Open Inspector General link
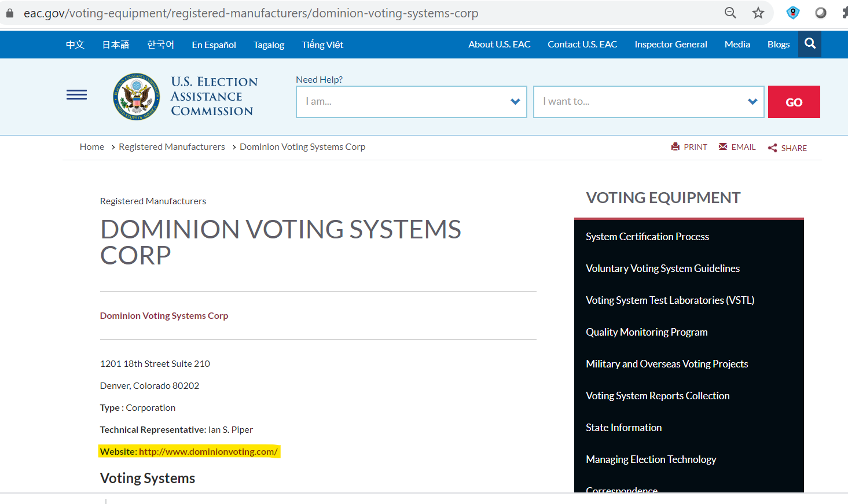This screenshot has height=504, width=848. click(x=671, y=44)
